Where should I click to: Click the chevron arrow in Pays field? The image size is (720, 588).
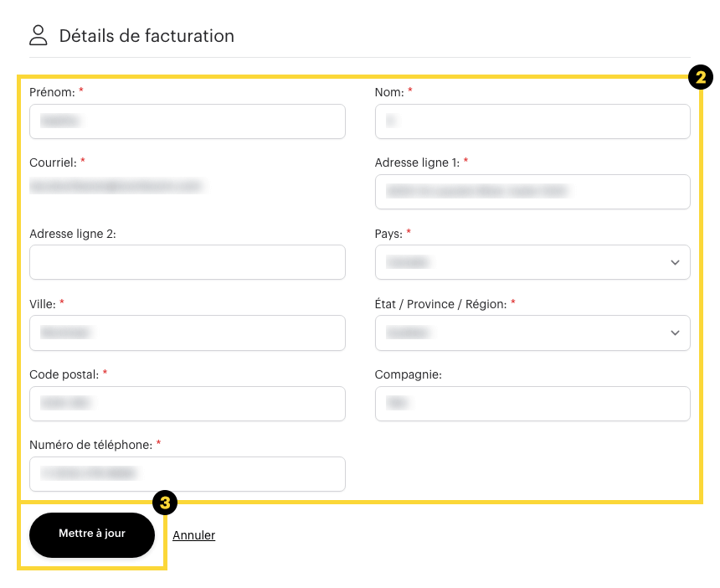pos(675,262)
